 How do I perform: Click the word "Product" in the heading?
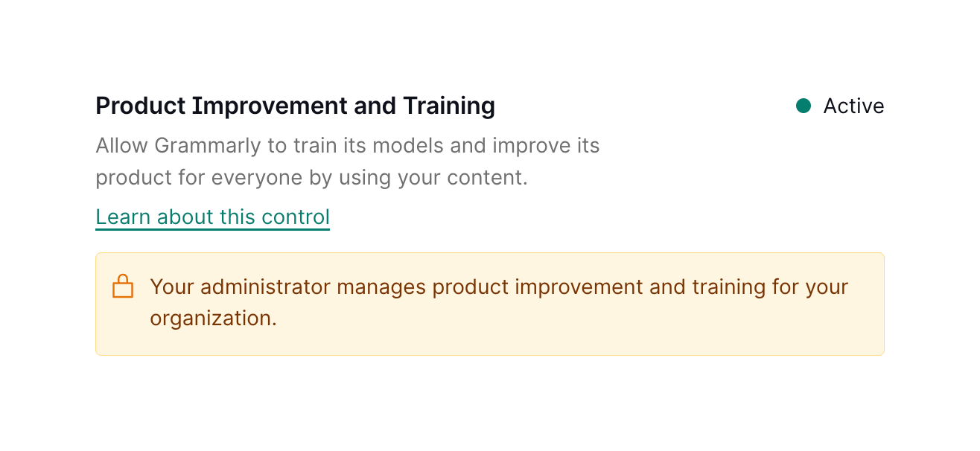[140, 106]
